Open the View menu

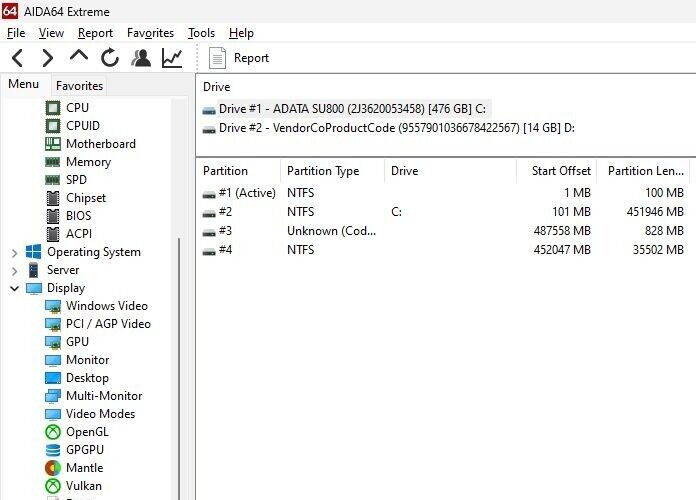pos(51,33)
